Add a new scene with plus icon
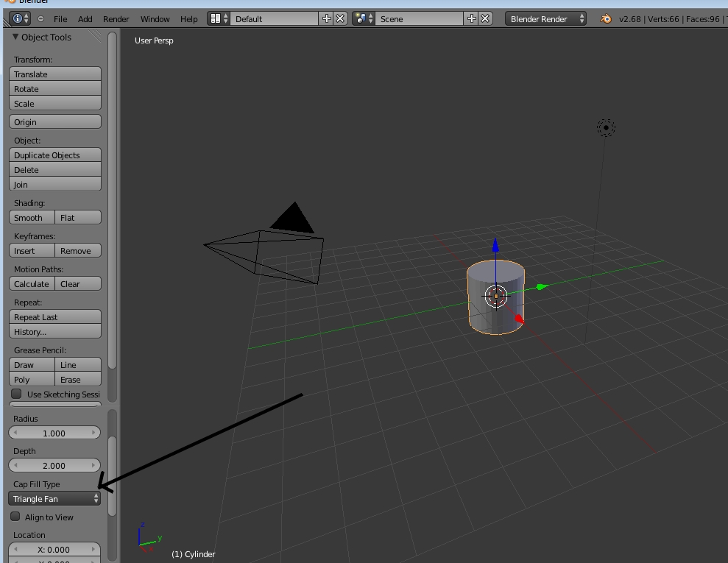The width and height of the screenshot is (728, 563). coord(471,18)
